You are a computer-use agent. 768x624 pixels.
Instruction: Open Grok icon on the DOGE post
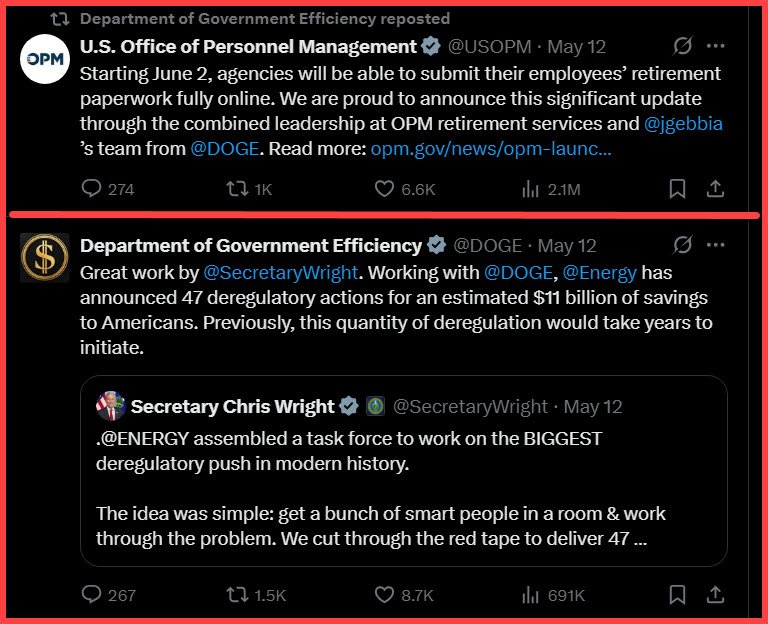point(683,245)
